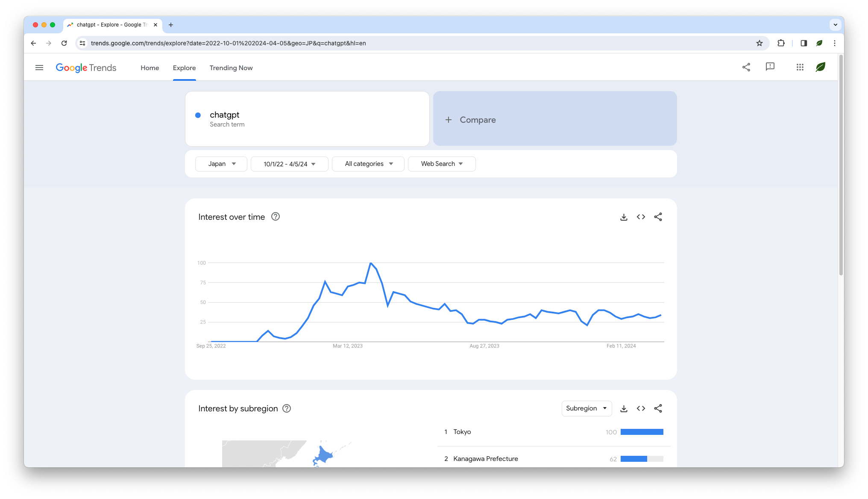Open the Send feedback icon
This screenshot has width=868, height=499.
(770, 67)
